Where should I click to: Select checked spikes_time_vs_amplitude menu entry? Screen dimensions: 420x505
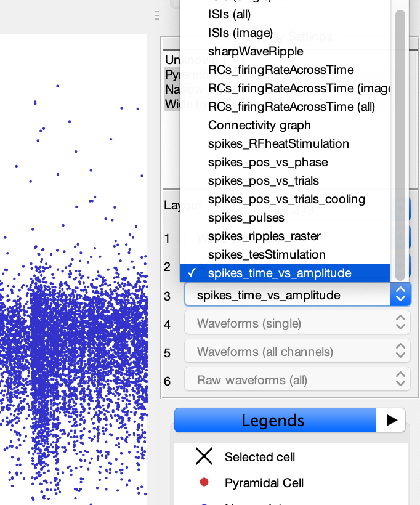[x=285, y=273]
